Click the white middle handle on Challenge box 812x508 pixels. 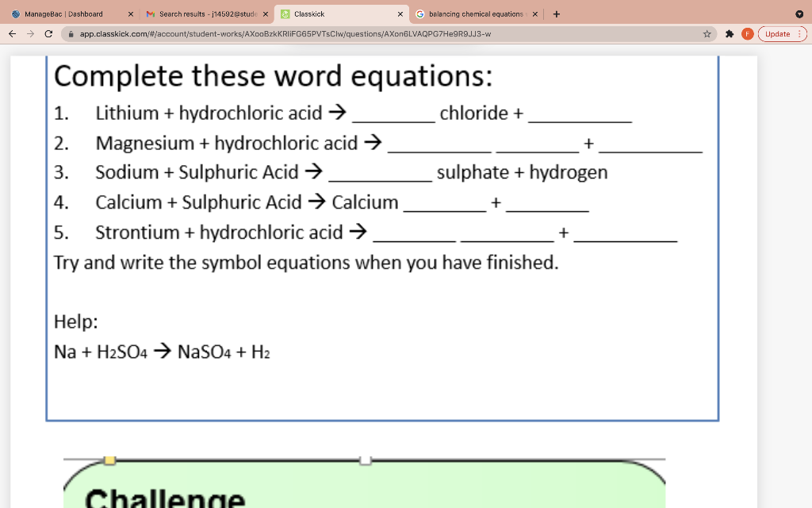tap(366, 460)
